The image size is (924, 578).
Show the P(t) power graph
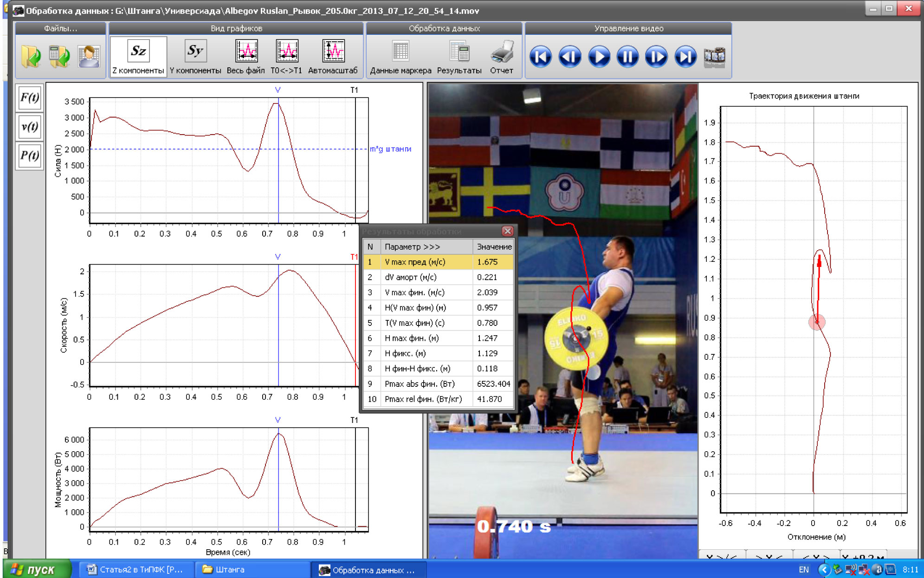tap(30, 156)
